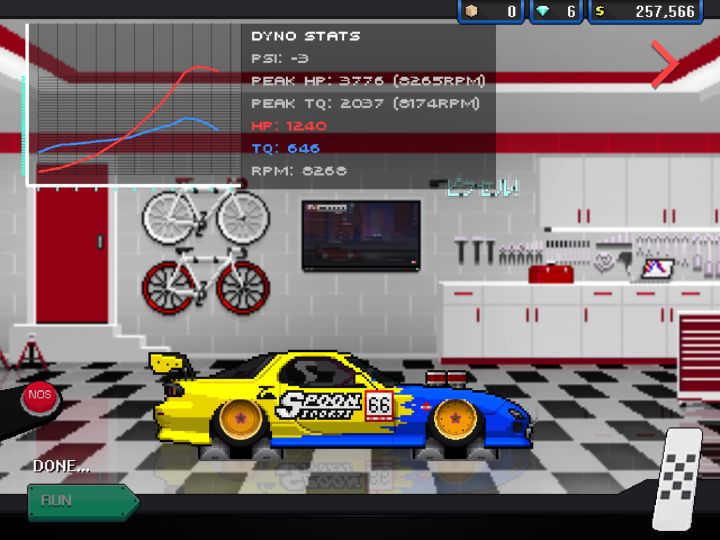Tap the red NOS button
Screen dimensions: 720x540
(x=40, y=396)
